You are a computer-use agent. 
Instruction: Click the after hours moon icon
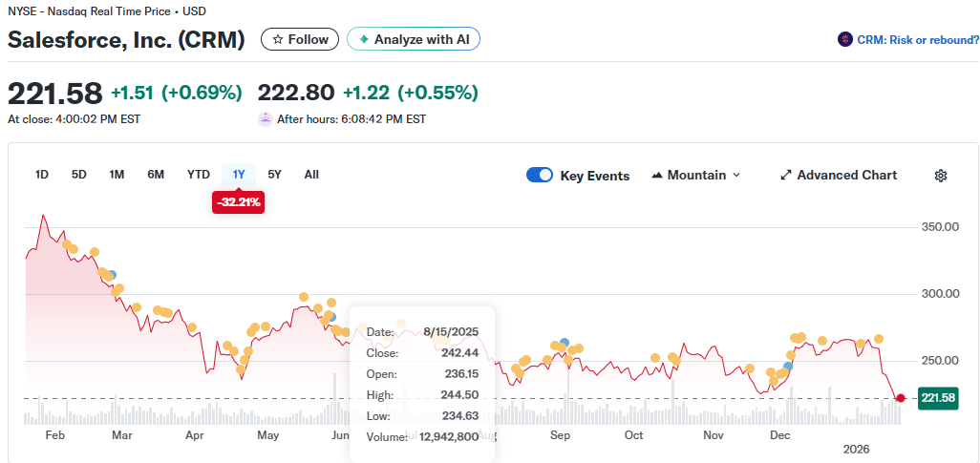tap(266, 118)
